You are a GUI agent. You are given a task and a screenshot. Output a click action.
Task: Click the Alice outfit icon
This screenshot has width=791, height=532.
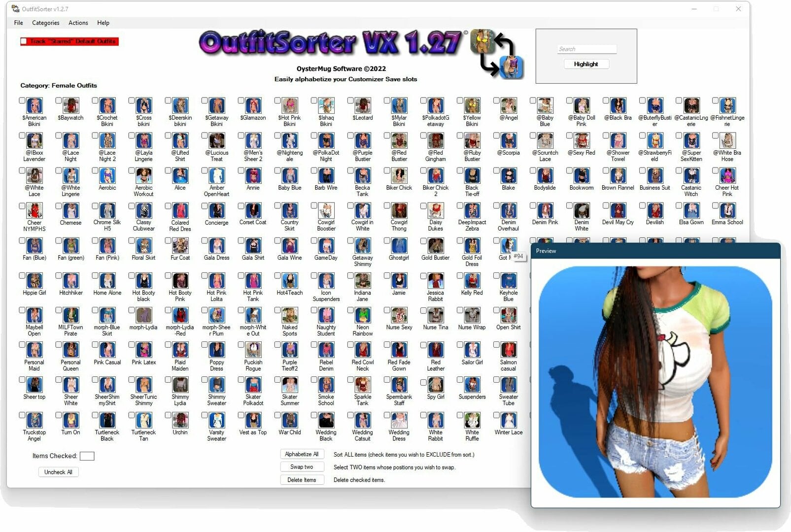click(180, 176)
